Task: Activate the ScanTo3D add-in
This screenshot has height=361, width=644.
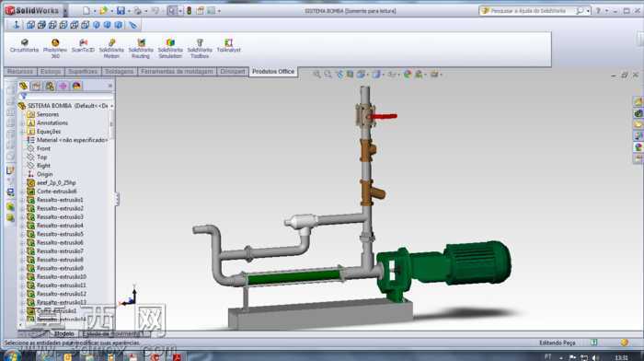Action: click(x=83, y=45)
